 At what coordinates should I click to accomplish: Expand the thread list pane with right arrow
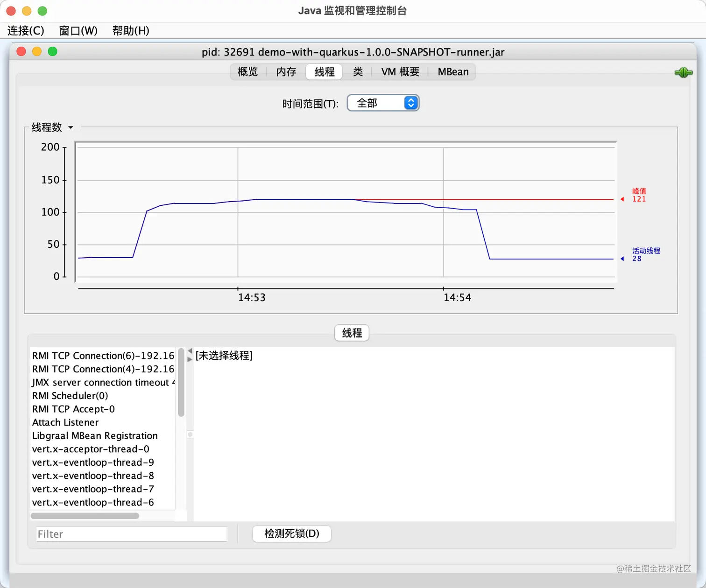point(190,359)
